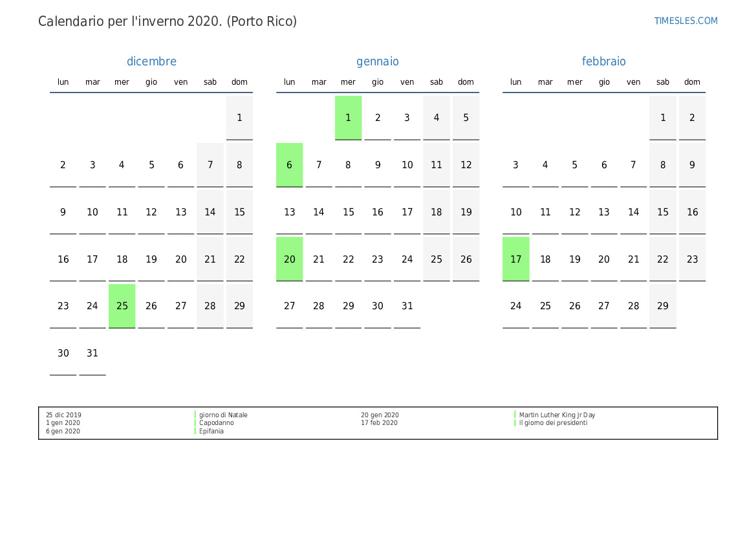Select January 1 highlighted day
Viewport: 756px width, 535px height.
(x=348, y=118)
